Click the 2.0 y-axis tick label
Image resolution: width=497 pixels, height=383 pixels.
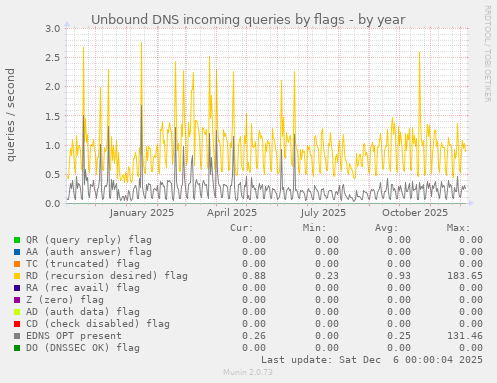pos(53,87)
